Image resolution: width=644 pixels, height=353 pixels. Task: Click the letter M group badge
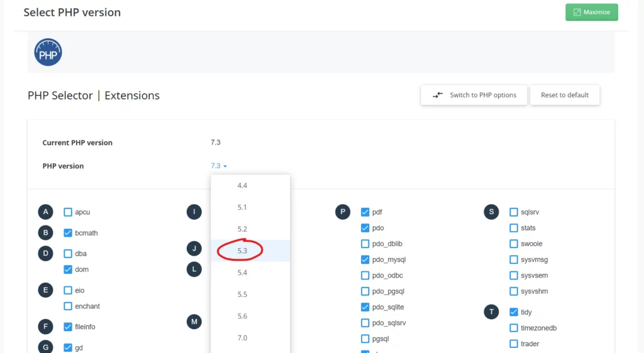[194, 322]
